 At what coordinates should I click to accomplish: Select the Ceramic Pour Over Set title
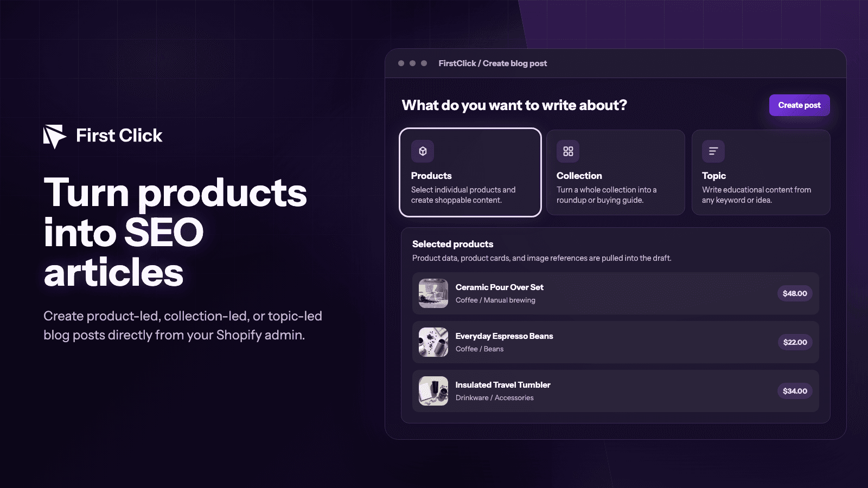499,287
